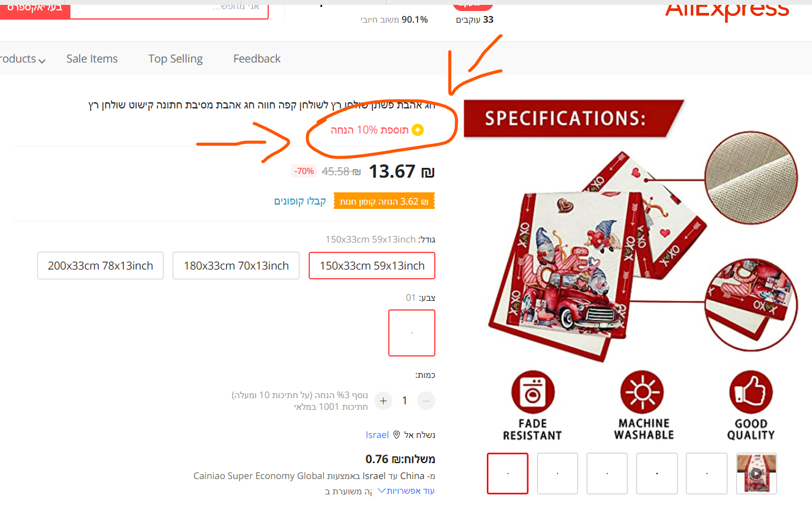Select size 150x33cm 59x13inch
Screen dimensions: 812x506
tap(372, 265)
